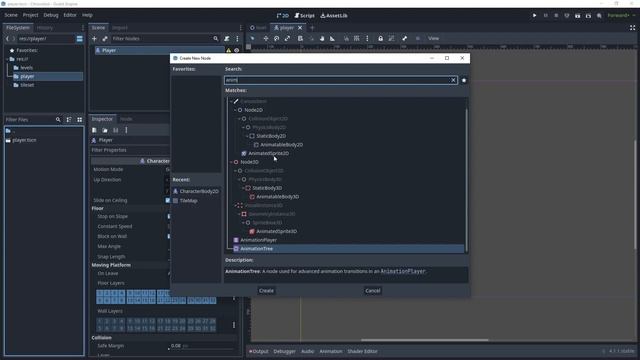Choose the Rotate Mode tool
The width and height of the screenshot is (640, 360).
[x=276, y=38]
